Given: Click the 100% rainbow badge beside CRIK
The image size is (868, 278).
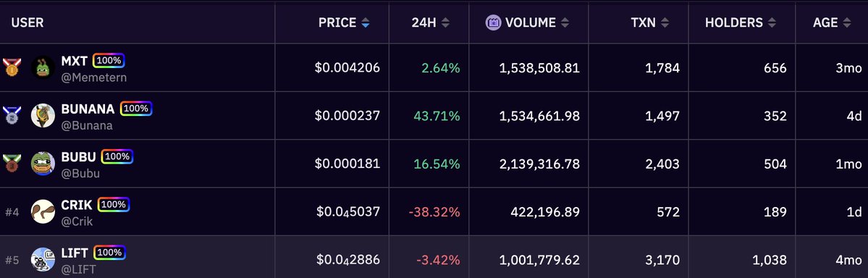Looking at the screenshot, I should pos(114,204).
